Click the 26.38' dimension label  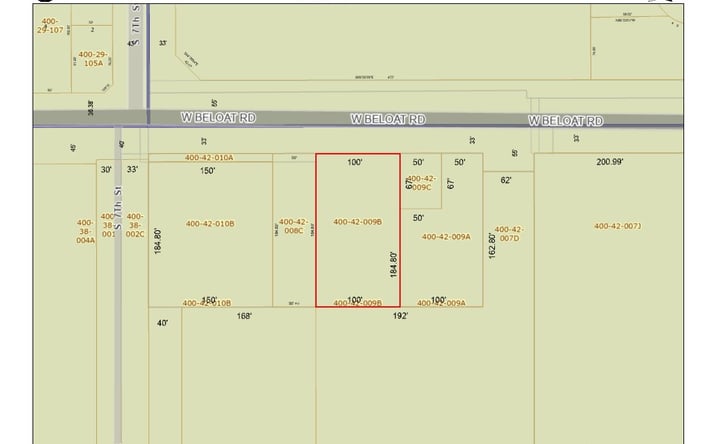click(90, 107)
